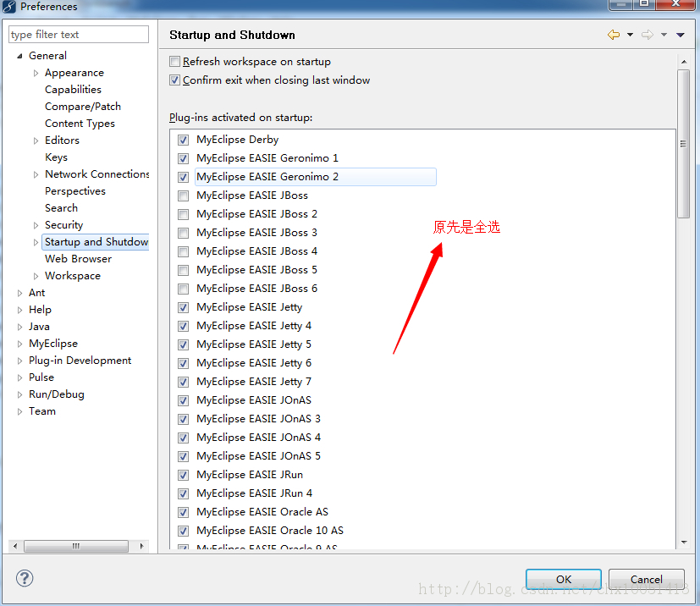Open Content Types preferences page
The height and width of the screenshot is (606, 700).
pos(80,124)
